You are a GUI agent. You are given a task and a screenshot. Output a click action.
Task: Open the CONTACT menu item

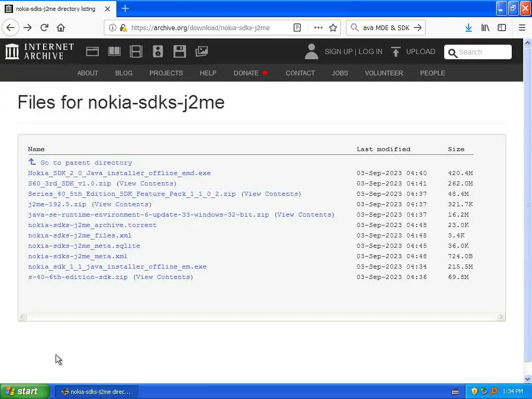click(x=300, y=73)
